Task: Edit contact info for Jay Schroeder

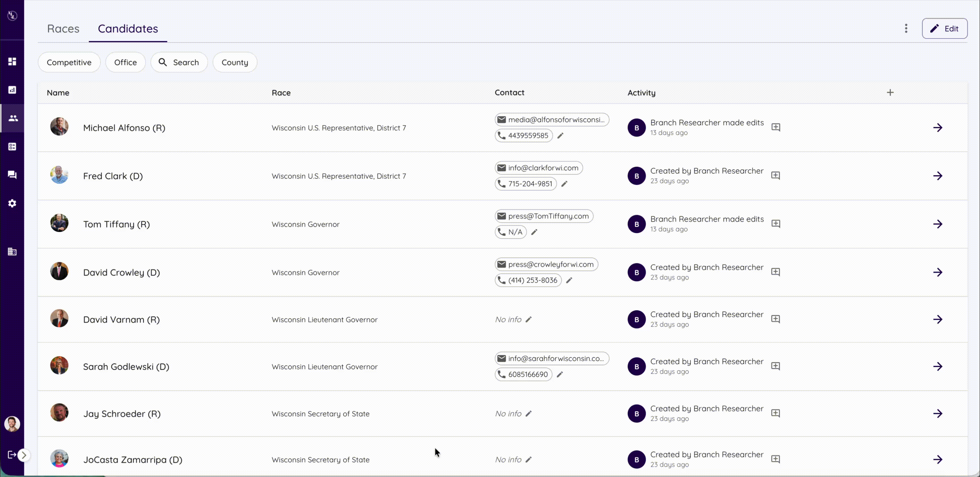Action: pos(528,414)
